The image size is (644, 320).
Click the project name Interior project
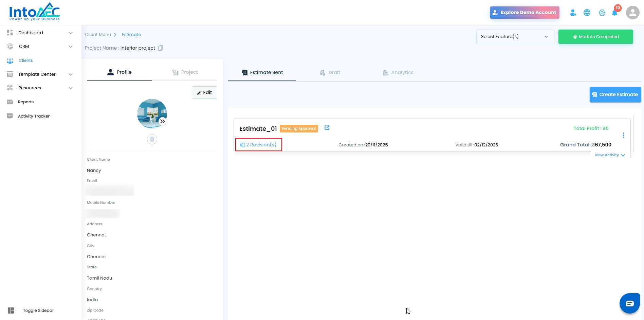(x=137, y=48)
